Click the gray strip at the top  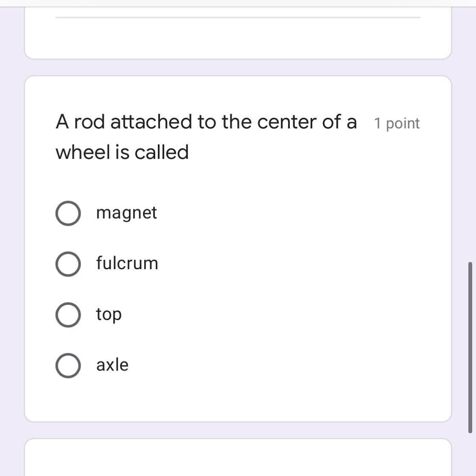(238, 3)
